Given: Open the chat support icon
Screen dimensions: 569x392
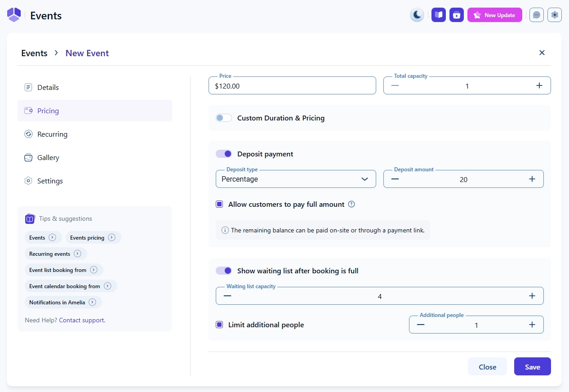Looking at the screenshot, I should (x=536, y=15).
